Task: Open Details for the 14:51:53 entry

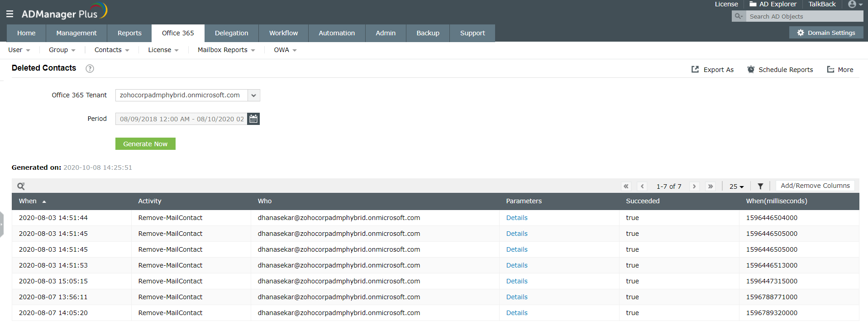Action: coord(517,265)
